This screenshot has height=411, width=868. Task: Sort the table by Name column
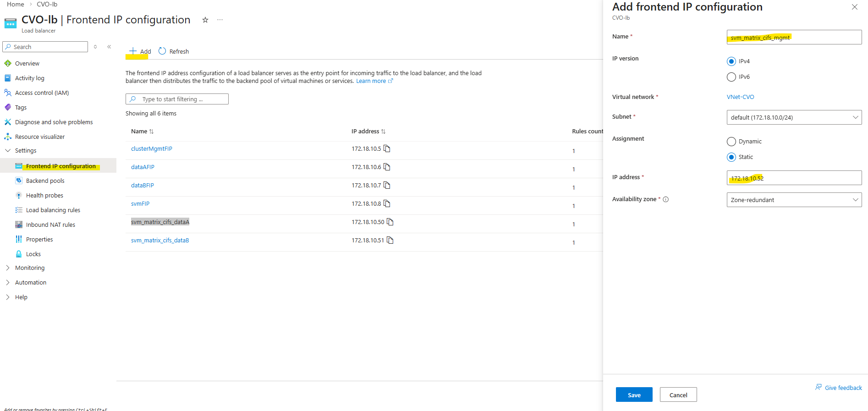143,132
